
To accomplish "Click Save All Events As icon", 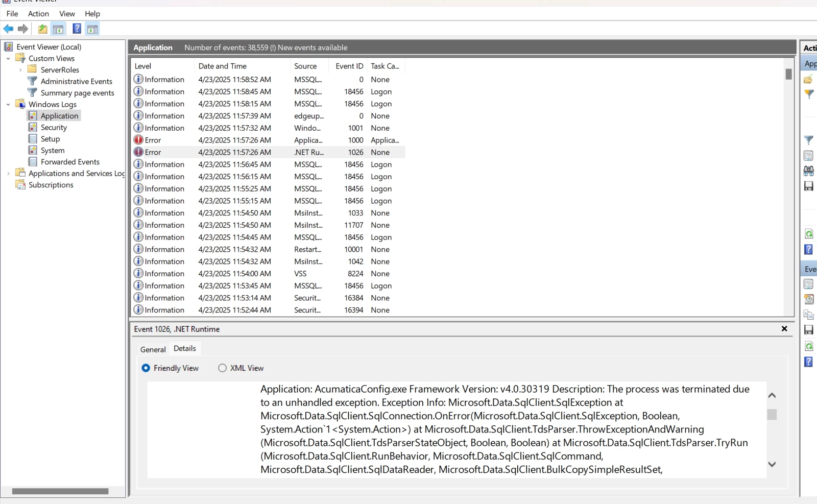I will (x=809, y=186).
